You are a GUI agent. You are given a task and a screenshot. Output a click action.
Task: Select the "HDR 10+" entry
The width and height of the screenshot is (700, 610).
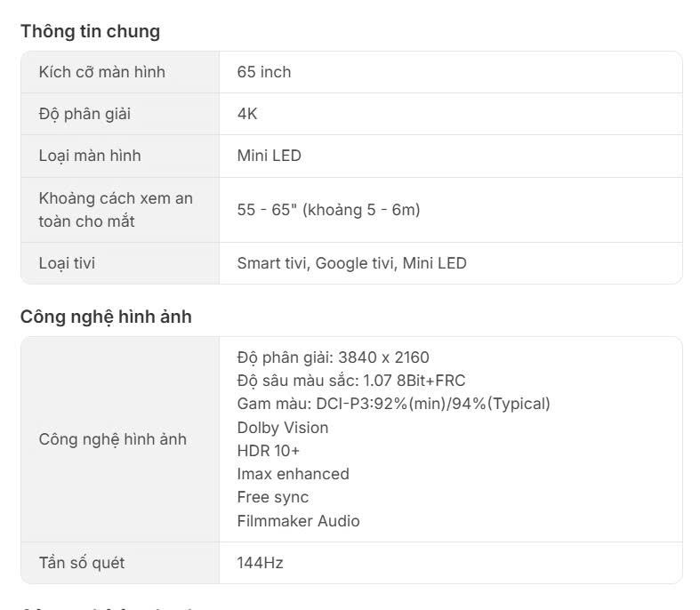click(268, 451)
